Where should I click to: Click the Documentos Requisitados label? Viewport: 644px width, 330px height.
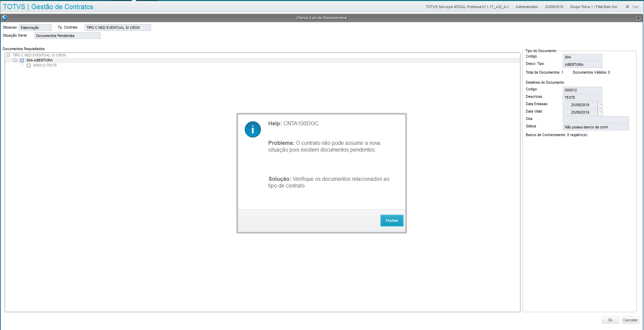[x=24, y=49]
